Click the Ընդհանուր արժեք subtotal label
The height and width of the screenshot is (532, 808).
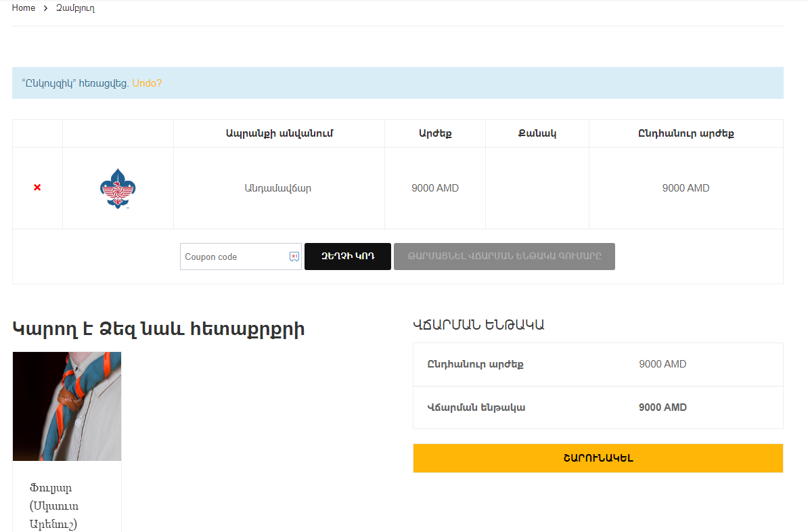point(475,364)
